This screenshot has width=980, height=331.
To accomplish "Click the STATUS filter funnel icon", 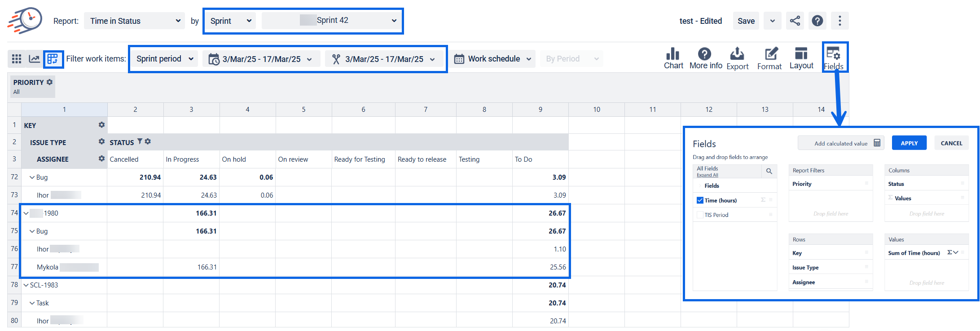I will [140, 141].
